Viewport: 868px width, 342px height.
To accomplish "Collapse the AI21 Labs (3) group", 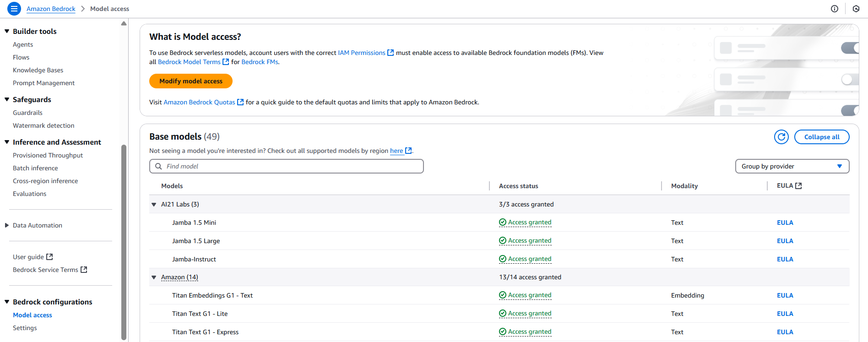I will pyautogui.click(x=154, y=205).
